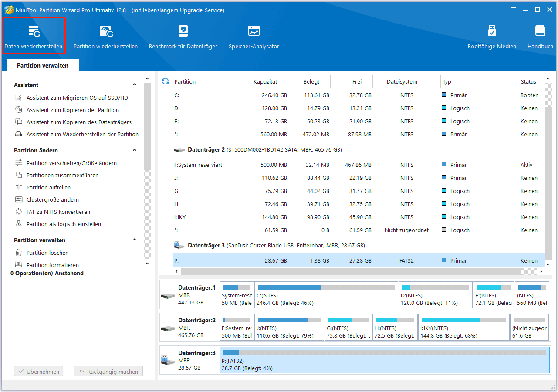Open the Handbuch manual
558x392 pixels.
tap(540, 36)
